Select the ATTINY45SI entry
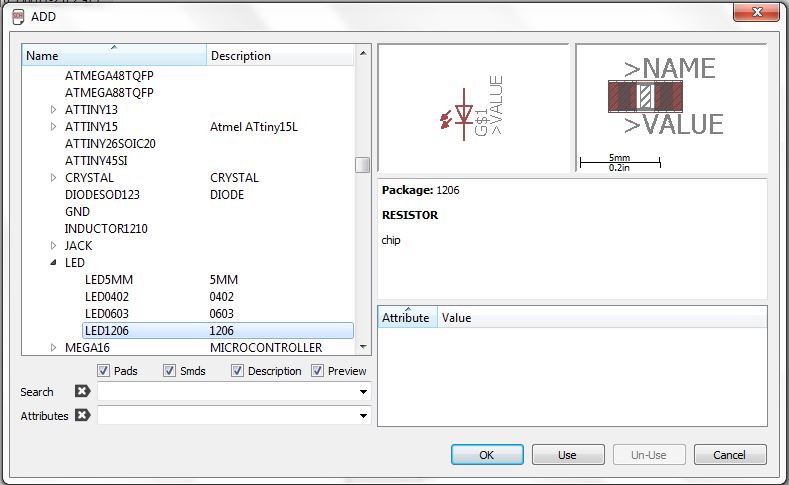The height and width of the screenshot is (485, 789). pos(96,160)
